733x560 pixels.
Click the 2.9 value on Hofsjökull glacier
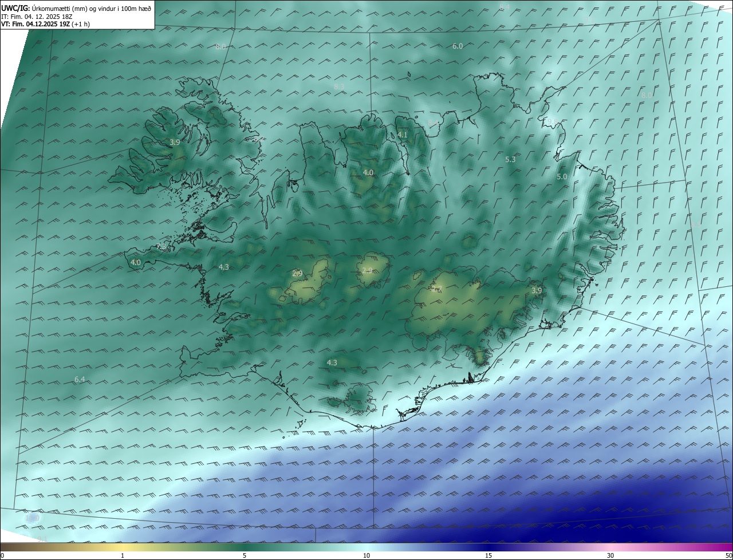click(x=367, y=270)
